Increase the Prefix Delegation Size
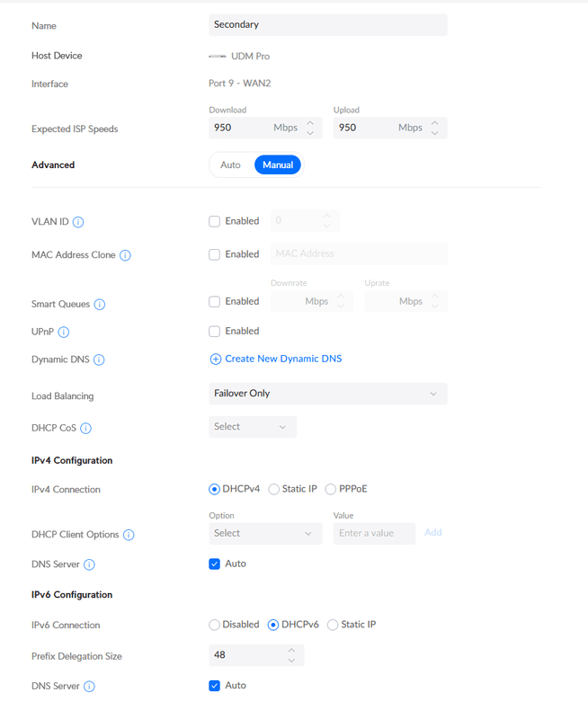 point(291,651)
